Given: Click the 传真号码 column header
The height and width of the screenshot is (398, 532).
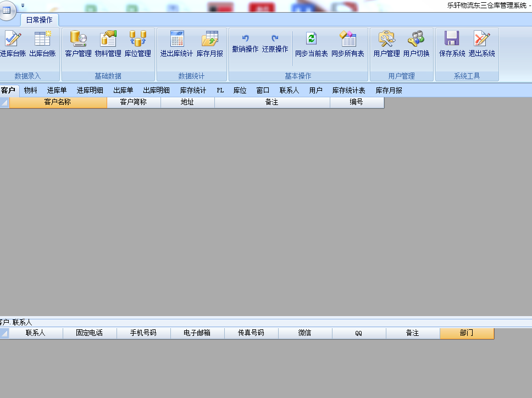Looking at the screenshot, I should click(x=251, y=333).
